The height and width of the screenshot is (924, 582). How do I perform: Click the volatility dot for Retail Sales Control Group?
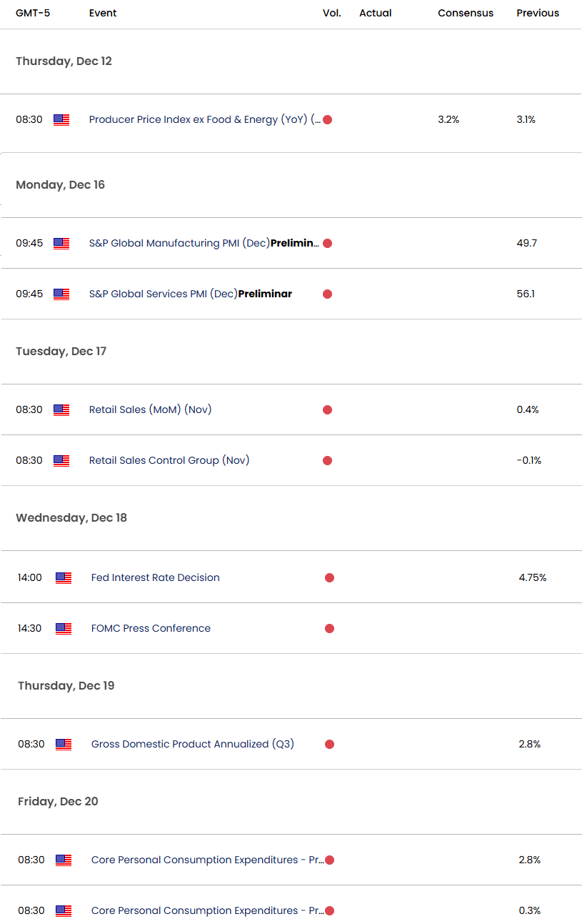pyautogui.click(x=327, y=460)
